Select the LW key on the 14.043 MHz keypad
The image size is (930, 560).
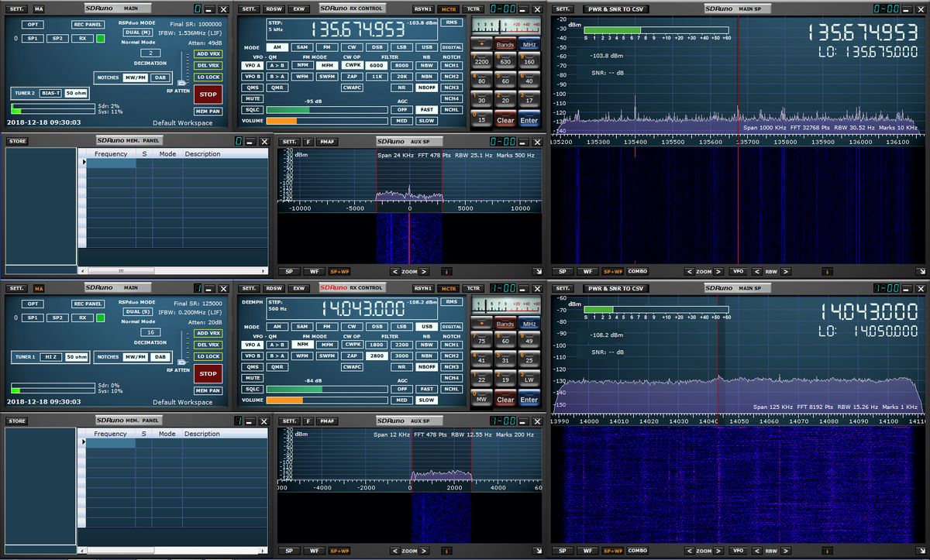click(529, 380)
